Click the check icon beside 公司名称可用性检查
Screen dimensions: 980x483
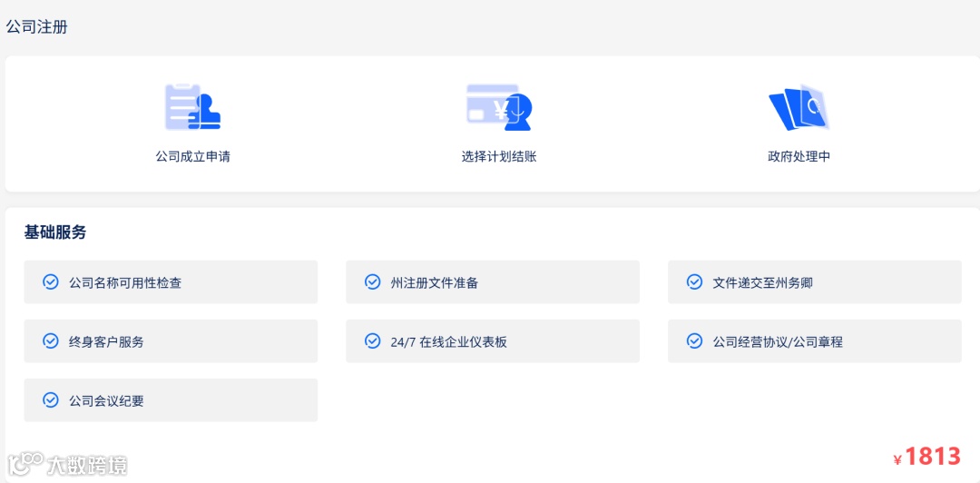[50, 282]
